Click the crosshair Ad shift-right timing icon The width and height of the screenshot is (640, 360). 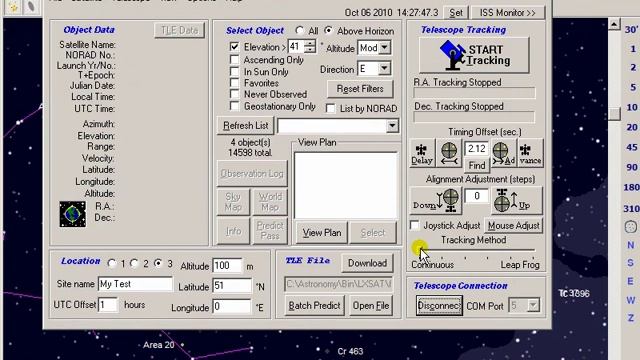pos(504,153)
